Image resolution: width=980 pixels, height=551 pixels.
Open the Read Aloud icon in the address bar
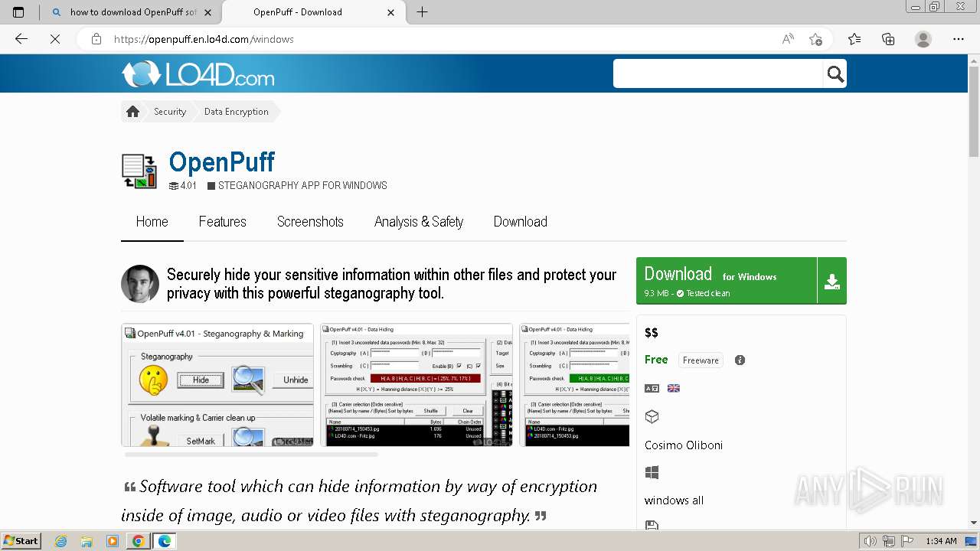pos(788,39)
